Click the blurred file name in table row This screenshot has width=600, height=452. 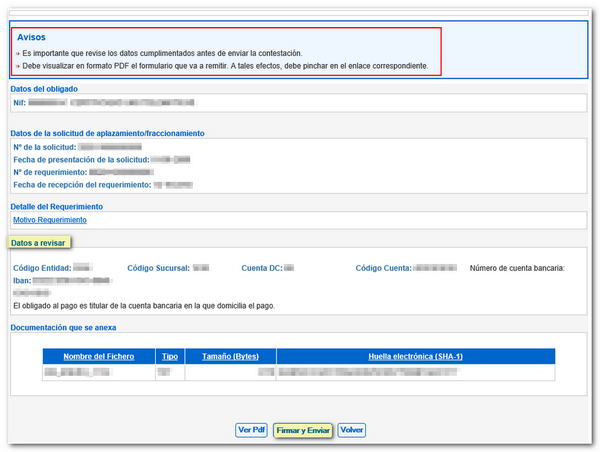tap(73, 372)
